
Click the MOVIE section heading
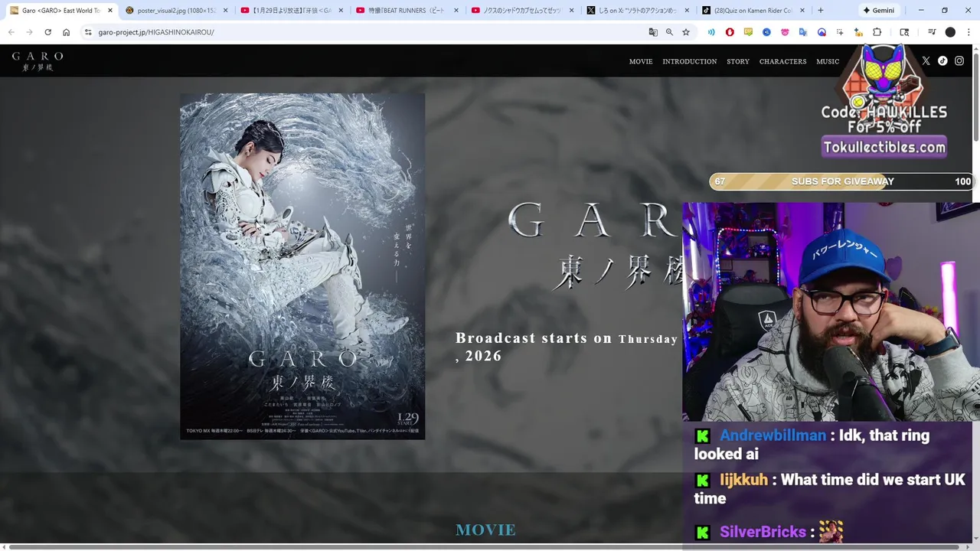click(x=485, y=530)
